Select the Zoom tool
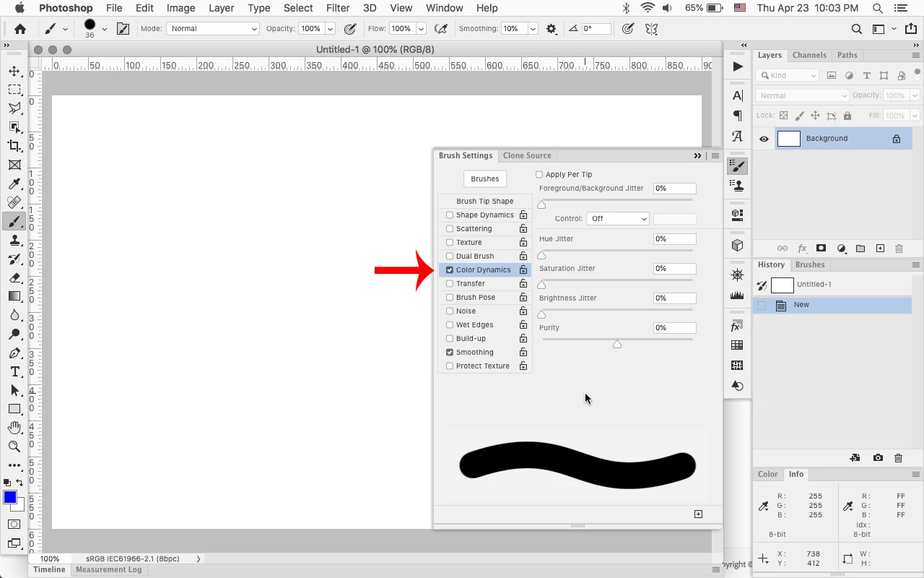The height and width of the screenshot is (578, 924). (14, 447)
